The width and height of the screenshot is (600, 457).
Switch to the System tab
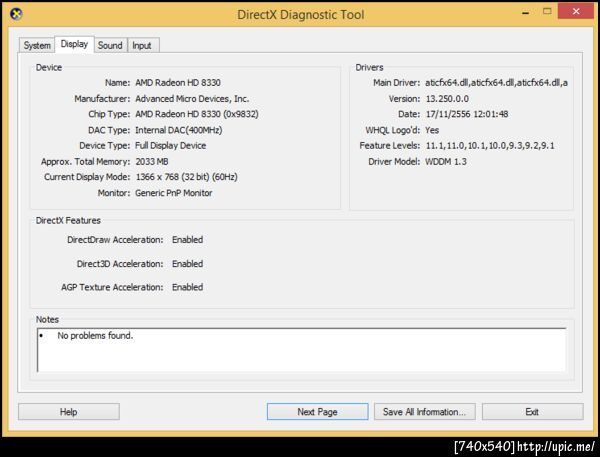pyautogui.click(x=37, y=45)
